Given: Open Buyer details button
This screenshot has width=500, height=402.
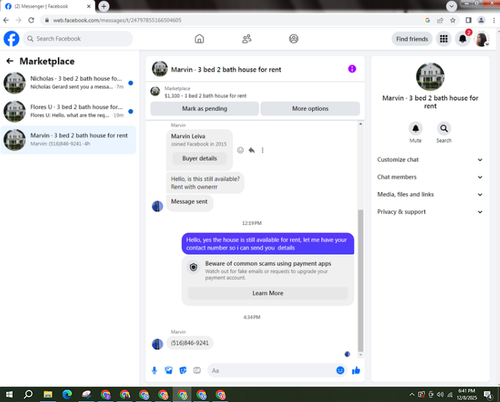Looking at the screenshot, I should tap(199, 158).
